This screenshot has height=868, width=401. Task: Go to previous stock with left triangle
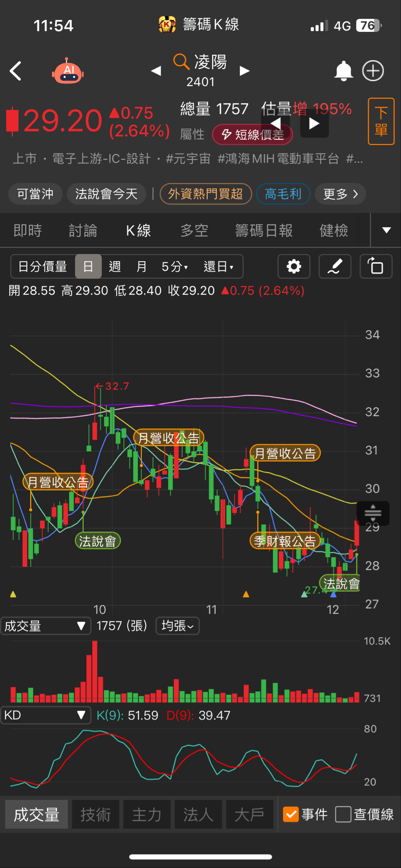[x=156, y=71]
